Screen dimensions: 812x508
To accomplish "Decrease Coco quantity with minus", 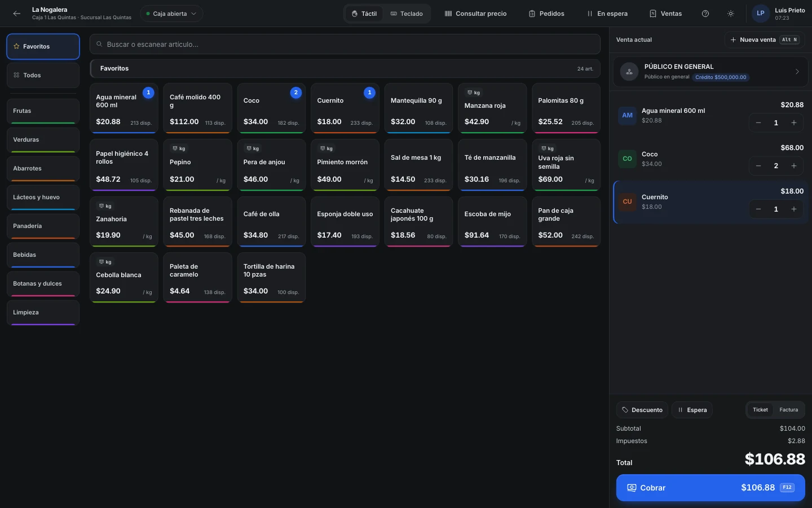I will (758, 166).
